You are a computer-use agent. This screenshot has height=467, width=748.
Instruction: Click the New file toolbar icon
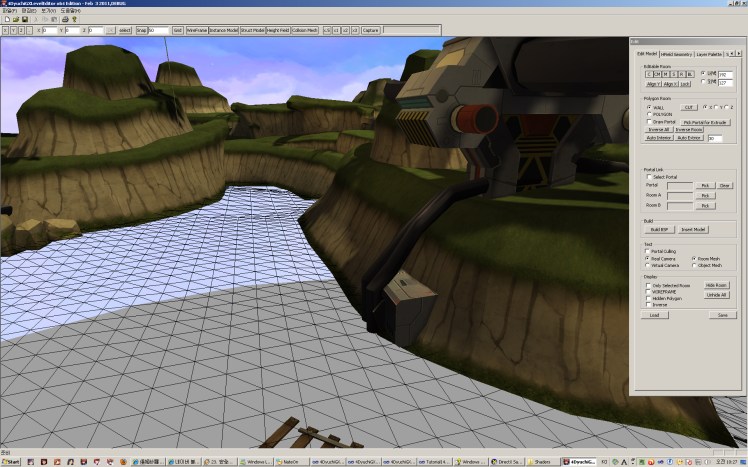5,18
